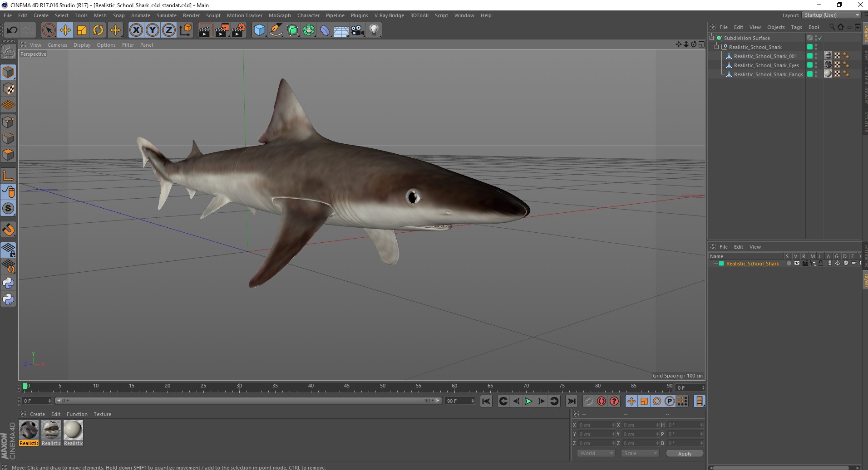Toggle Z axis lock

[x=169, y=30]
